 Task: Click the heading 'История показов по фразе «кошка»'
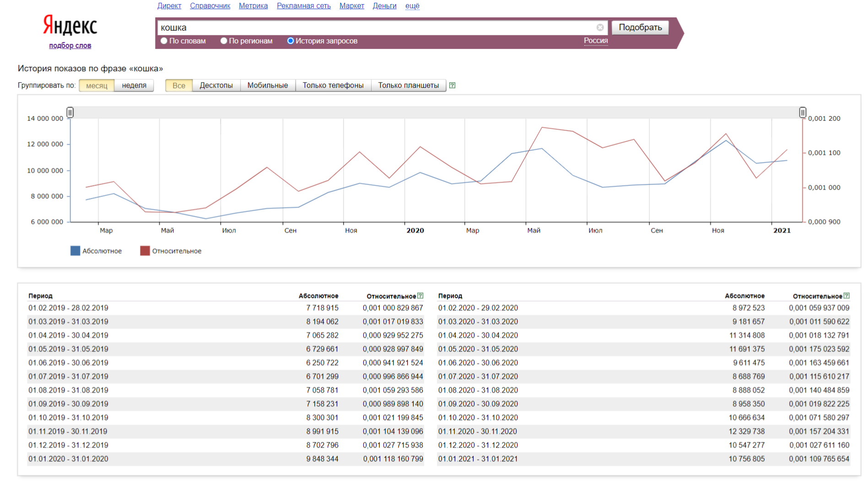click(90, 69)
